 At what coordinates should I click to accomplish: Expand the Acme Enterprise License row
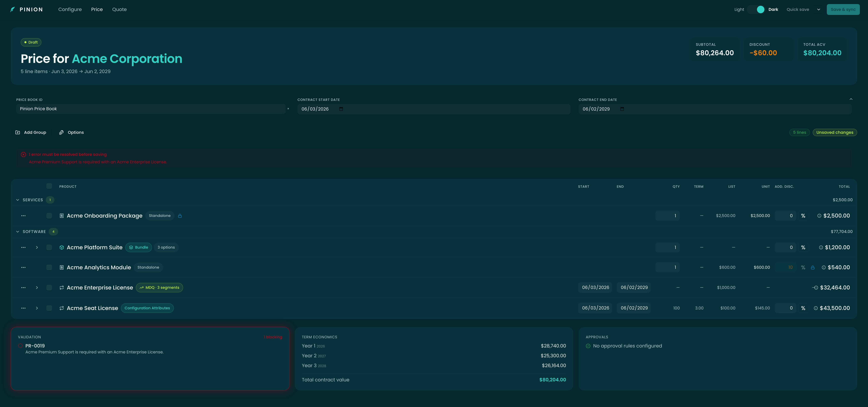[x=37, y=288]
